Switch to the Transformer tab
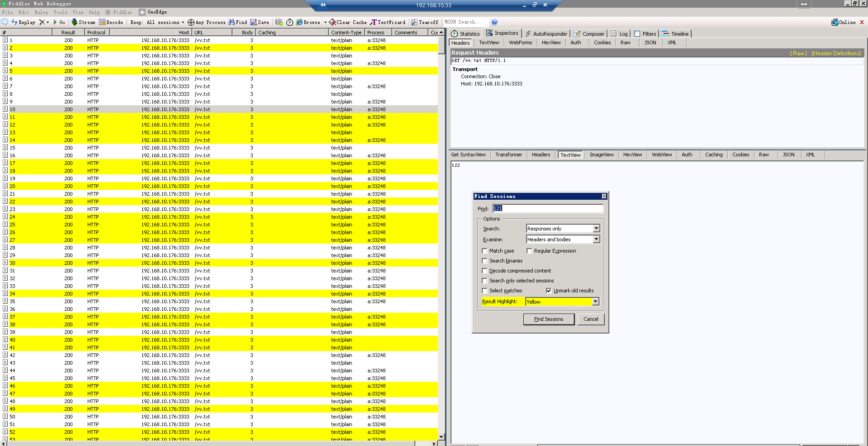Viewport: 868px width, 446px height. coord(508,155)
